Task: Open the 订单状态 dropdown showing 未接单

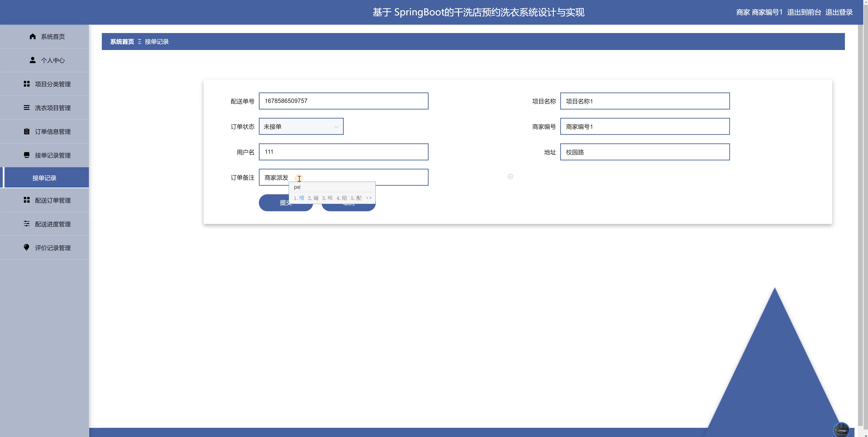Action: 301,127
